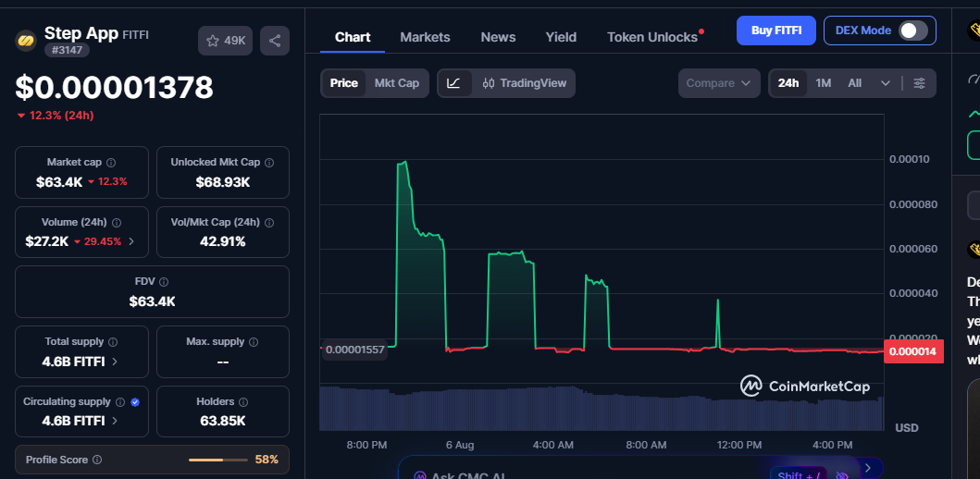
Task: Click the $68.93K unlocked market cap value
Action: point(223,182)
